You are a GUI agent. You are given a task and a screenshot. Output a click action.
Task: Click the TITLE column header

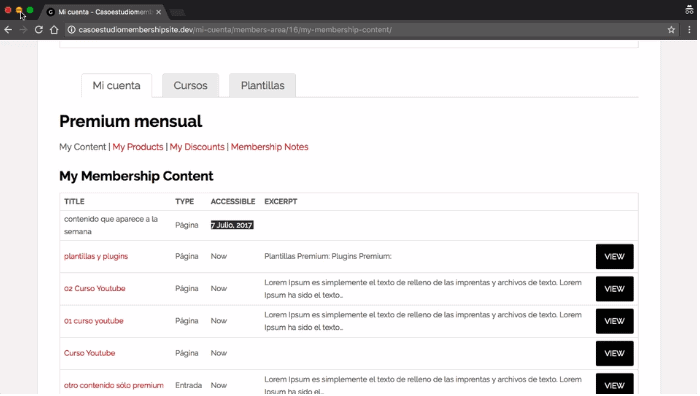(x=74, y=201)
